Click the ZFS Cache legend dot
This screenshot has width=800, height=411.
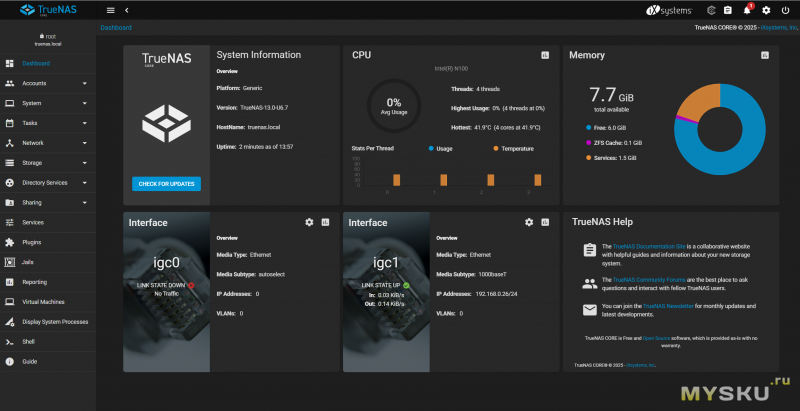point(589,143)
